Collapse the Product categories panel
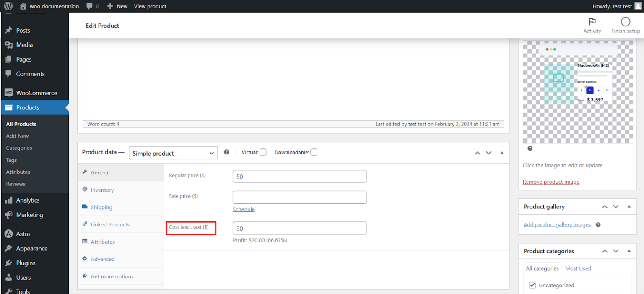Image resolution: width=644 pixels, height=294 pixels. 629,251
